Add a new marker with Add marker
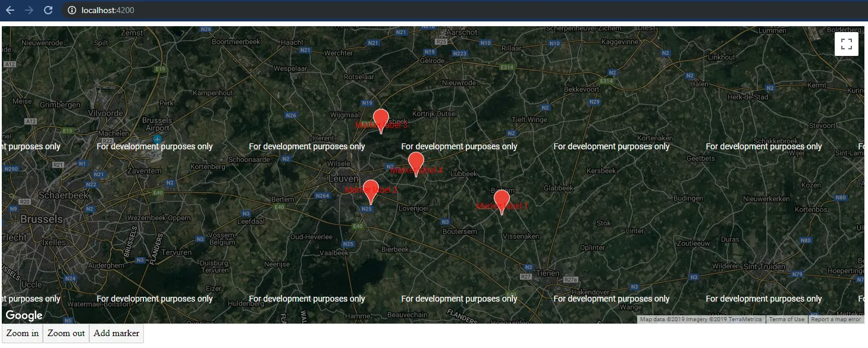868x348 pixels. pyautogui.click(x=117, y=333)
